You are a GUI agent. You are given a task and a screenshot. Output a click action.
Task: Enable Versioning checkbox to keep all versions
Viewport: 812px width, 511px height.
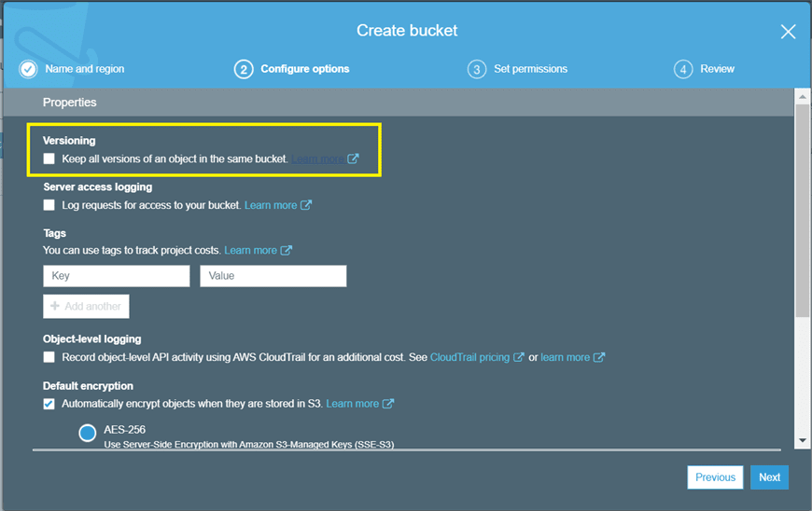(49, 159)
